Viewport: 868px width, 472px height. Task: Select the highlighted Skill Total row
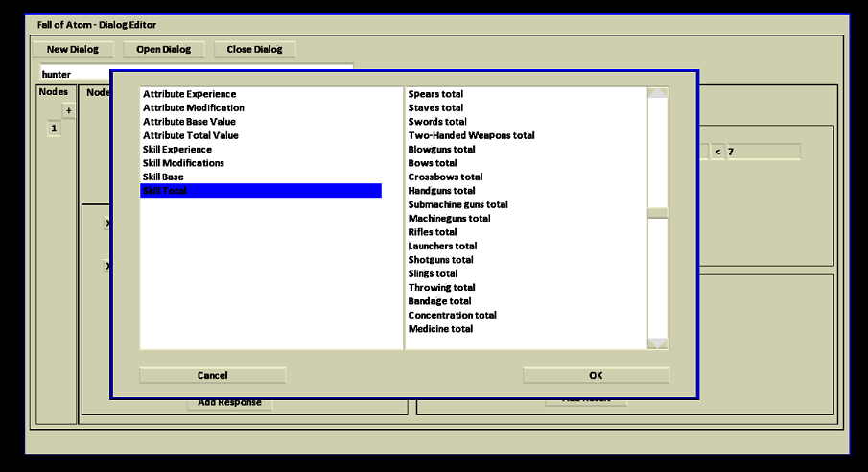[x=261, y=191]
